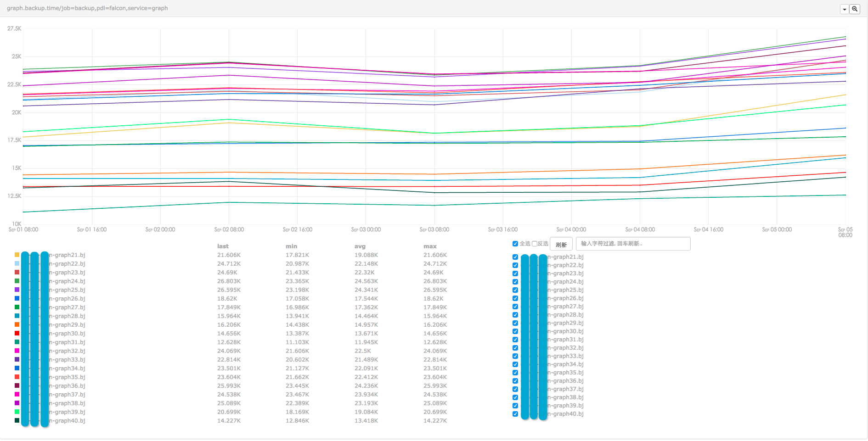Screen dimensions: 868x441
Task: Click the green swatch for n-graph24.bj
Action: tap(17, 281)
